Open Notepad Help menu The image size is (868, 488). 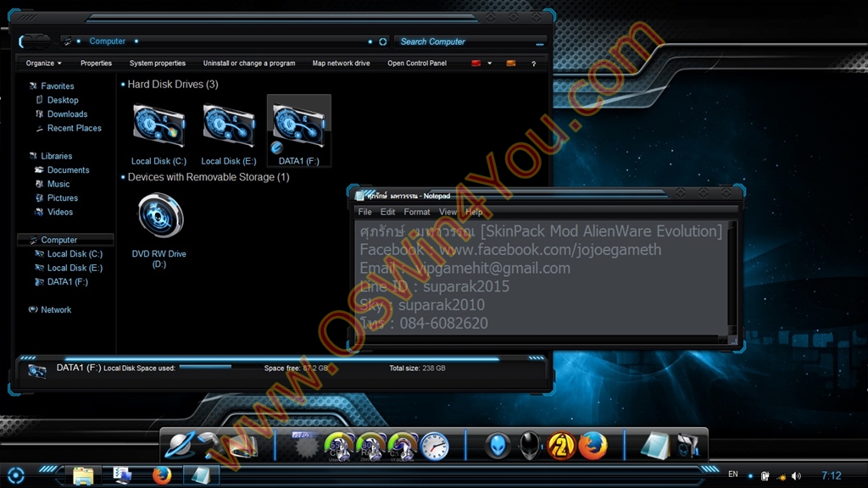click(474, 212)
